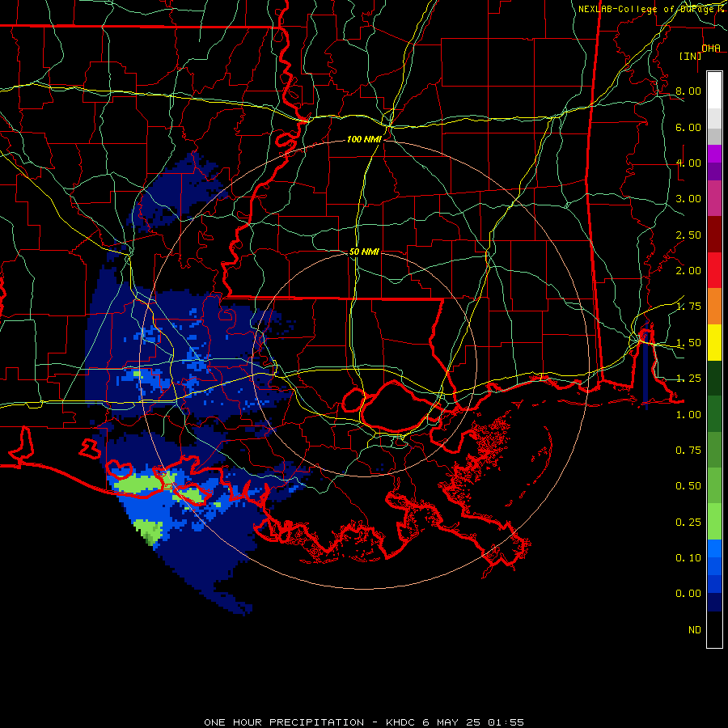
Task: Pick the orange swatch in the legend
Action: (714, 306)
